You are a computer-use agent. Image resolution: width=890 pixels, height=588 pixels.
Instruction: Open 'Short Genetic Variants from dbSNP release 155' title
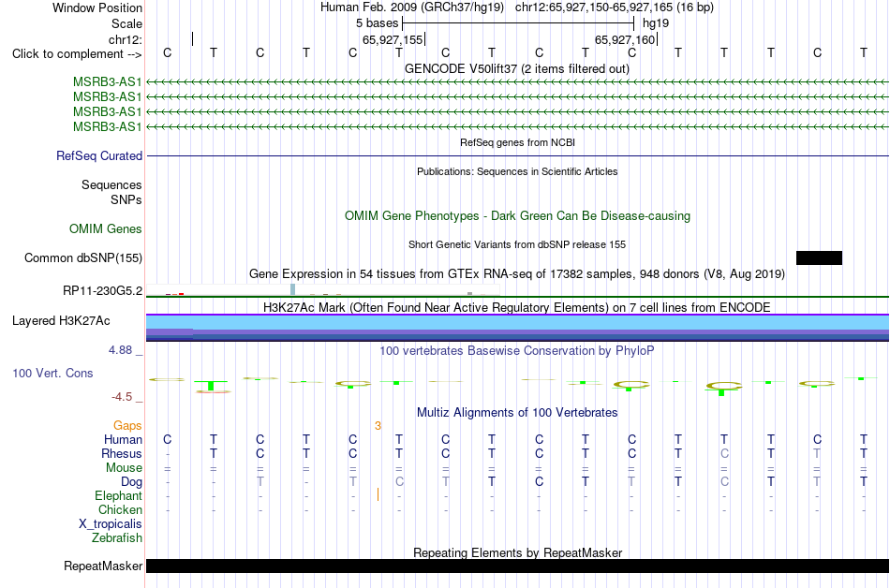point(517,244)
